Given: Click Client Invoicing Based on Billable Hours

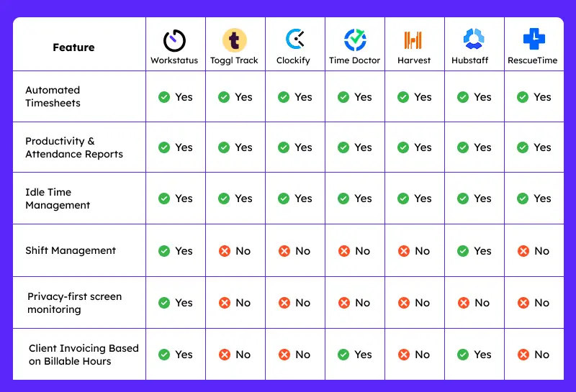Looking at the screenshot, I should 84,355.
